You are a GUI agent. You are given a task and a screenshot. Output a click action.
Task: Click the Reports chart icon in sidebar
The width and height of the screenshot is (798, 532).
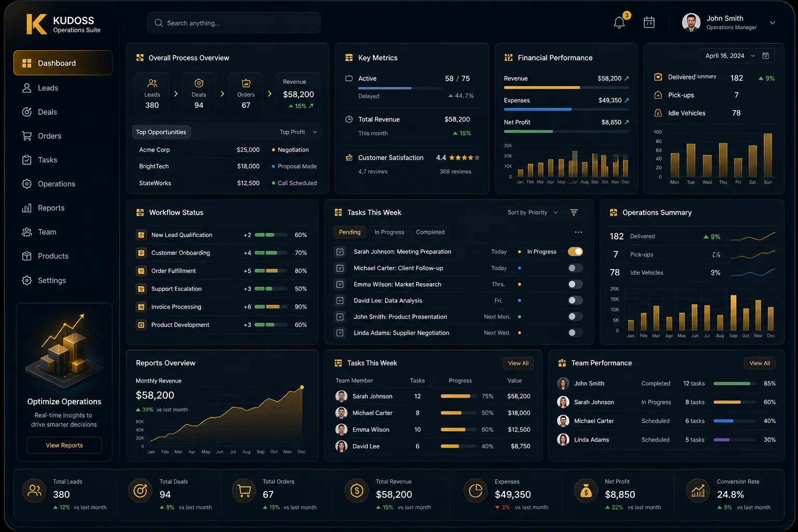pyautogui.click(x=26, y=208)
